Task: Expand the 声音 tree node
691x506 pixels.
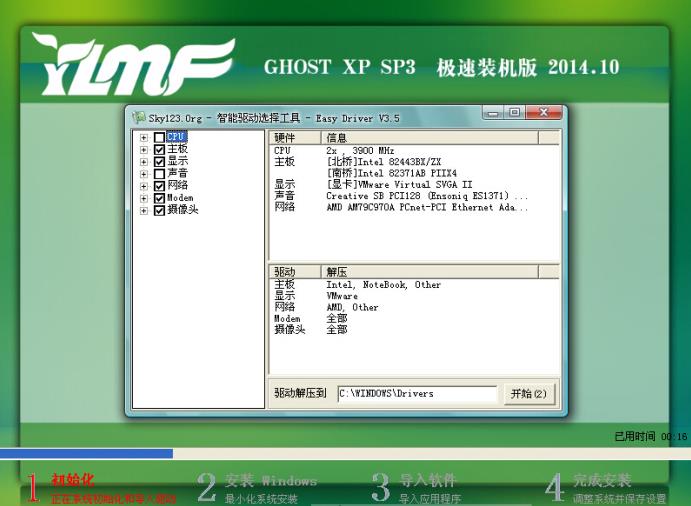Action: coord(144,174)
